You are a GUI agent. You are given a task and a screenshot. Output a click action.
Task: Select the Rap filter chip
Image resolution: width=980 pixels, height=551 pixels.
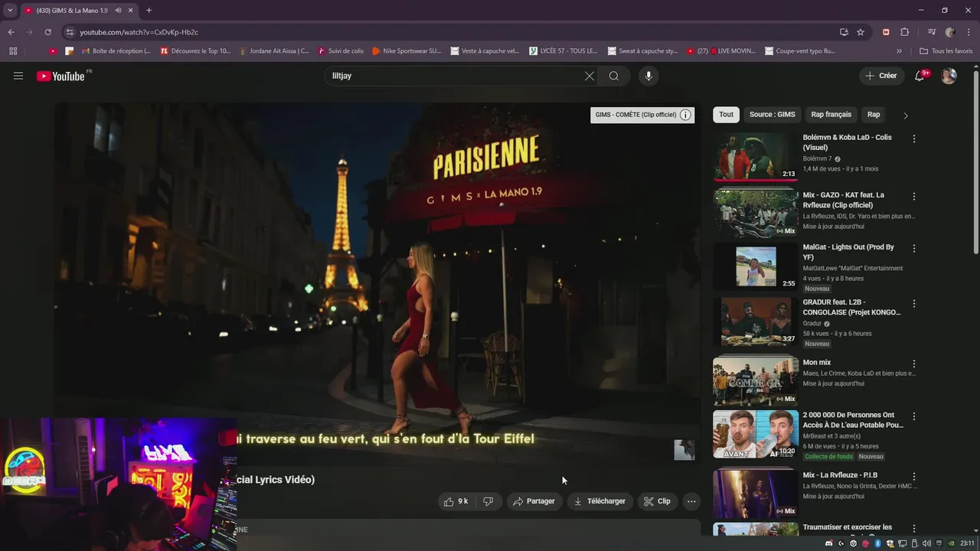(x=874, y=115)
